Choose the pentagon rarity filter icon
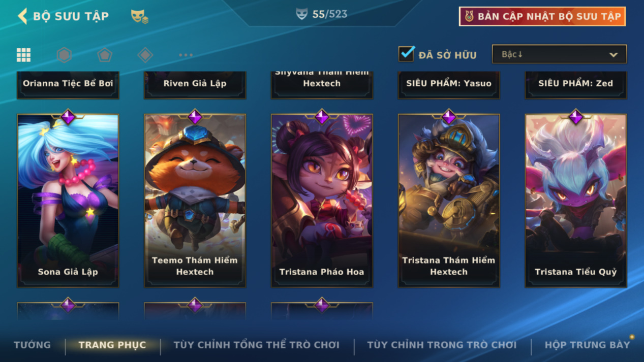 click(x=105, y=55)
